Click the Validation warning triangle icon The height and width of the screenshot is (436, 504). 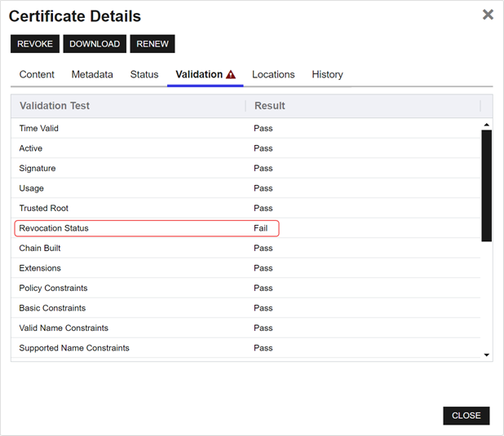[x=231, y=75]
